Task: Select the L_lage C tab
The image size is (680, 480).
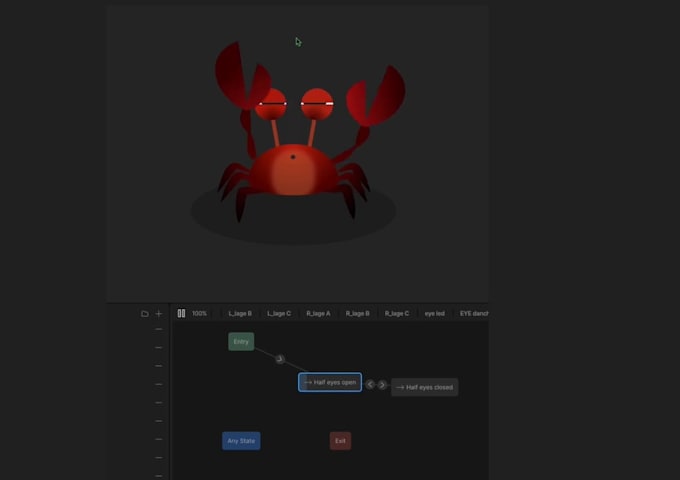Action: tap(279, 313)
